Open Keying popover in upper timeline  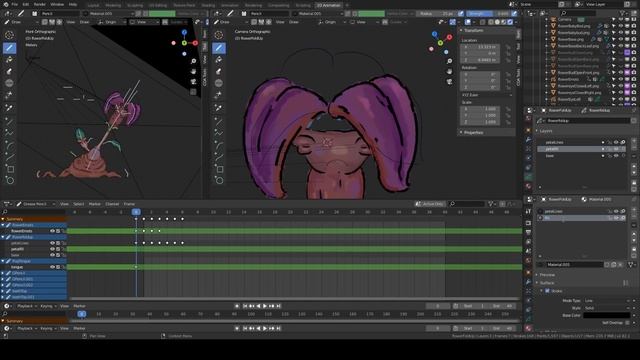(x=48, y=306)
